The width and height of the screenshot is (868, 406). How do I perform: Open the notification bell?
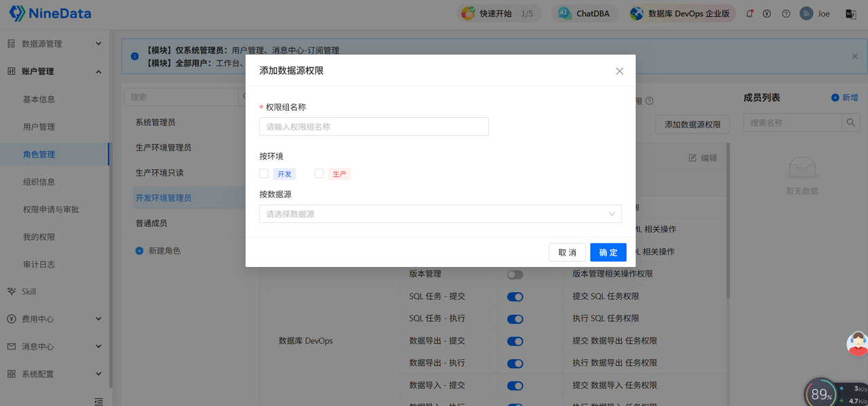pos(749,14)
